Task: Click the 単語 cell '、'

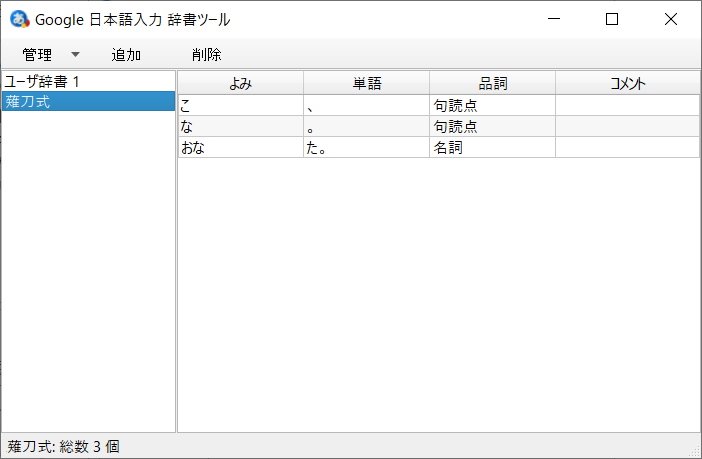Action: coord(367,106)
